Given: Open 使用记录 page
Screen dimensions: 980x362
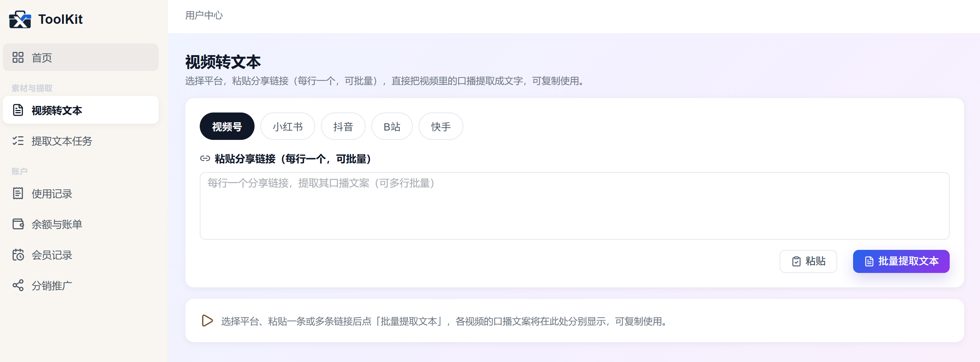Looking at the screenshot, I should (81, 193).
